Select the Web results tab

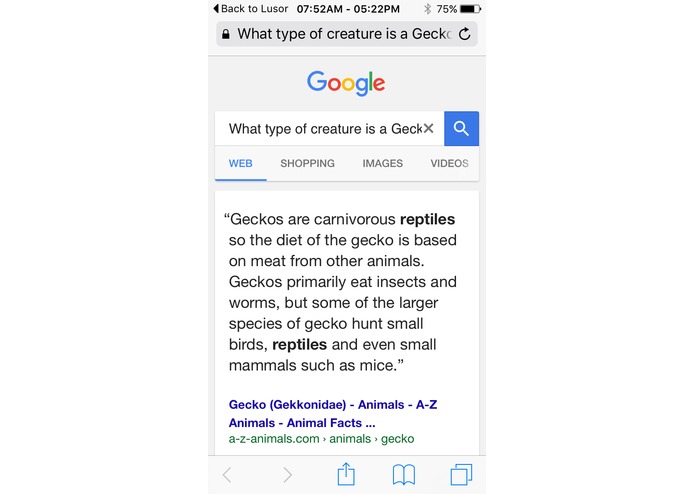(x=241, y=163)
